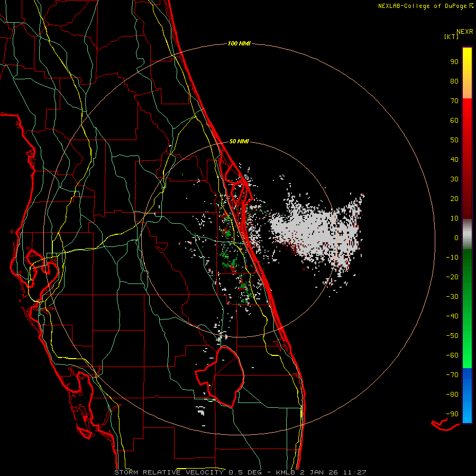The height and width of the screenshot is (476, 476).
Task: Click the positive 40 knot scale label
Action: click(454, 160)
